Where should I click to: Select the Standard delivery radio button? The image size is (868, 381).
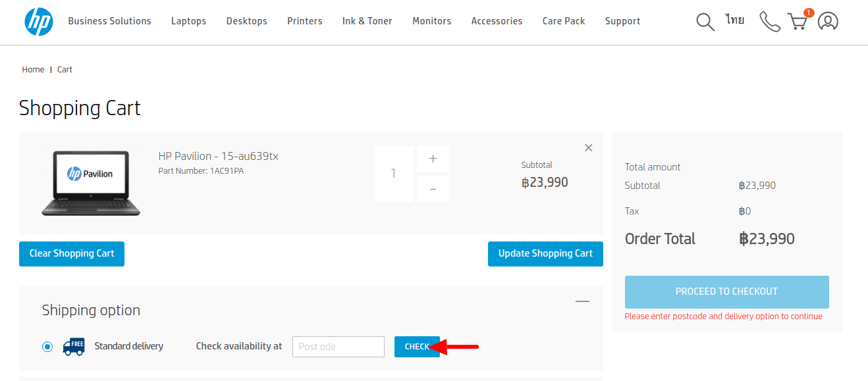pos(47,347)
